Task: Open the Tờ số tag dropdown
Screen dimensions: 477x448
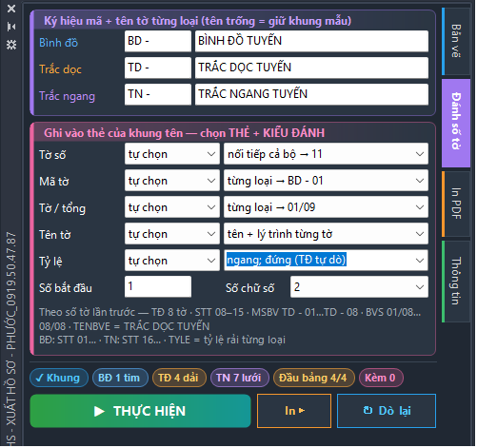Action: click(x=172, y=154)
